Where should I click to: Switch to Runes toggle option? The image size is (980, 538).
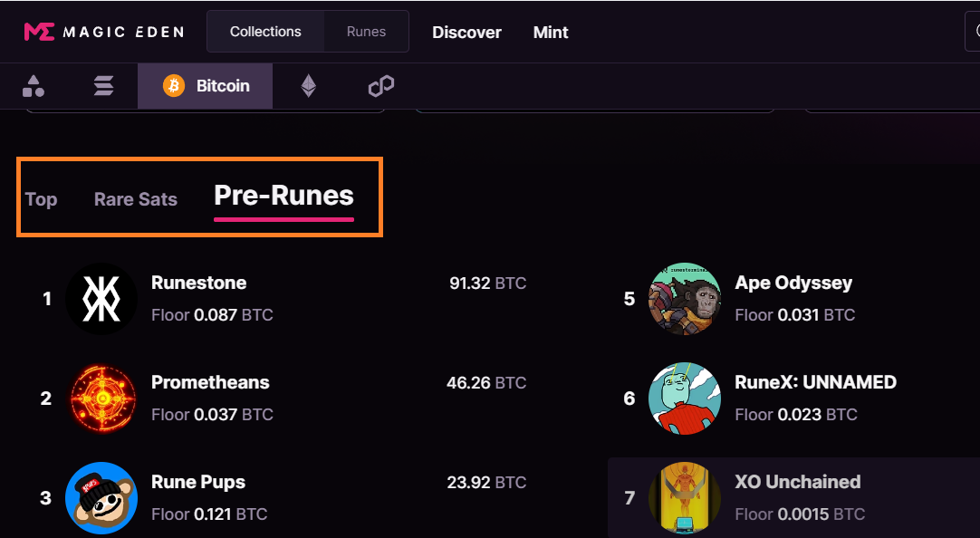pyautogui.click(x=366, y=32)
